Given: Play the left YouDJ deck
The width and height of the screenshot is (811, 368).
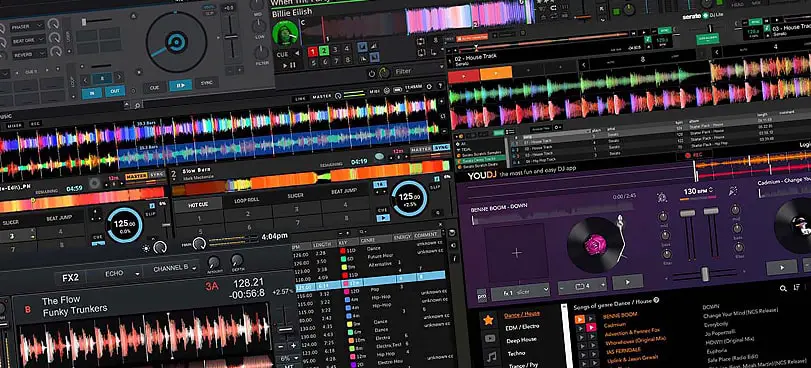Looking at the screenshot, I should pyautogui.click(x=627, y=282).
